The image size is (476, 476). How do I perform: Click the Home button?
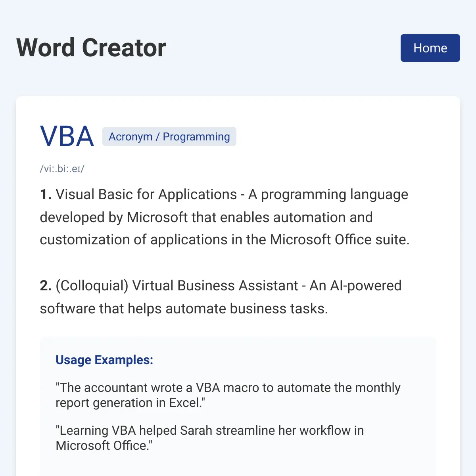coord(430,48)
